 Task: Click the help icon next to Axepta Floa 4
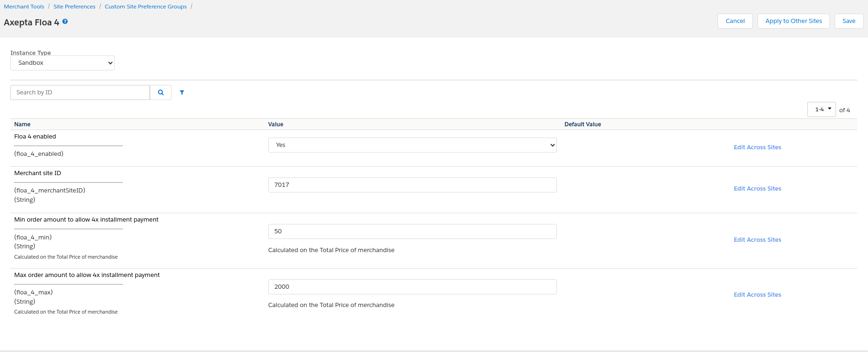[x=65, y=22]
